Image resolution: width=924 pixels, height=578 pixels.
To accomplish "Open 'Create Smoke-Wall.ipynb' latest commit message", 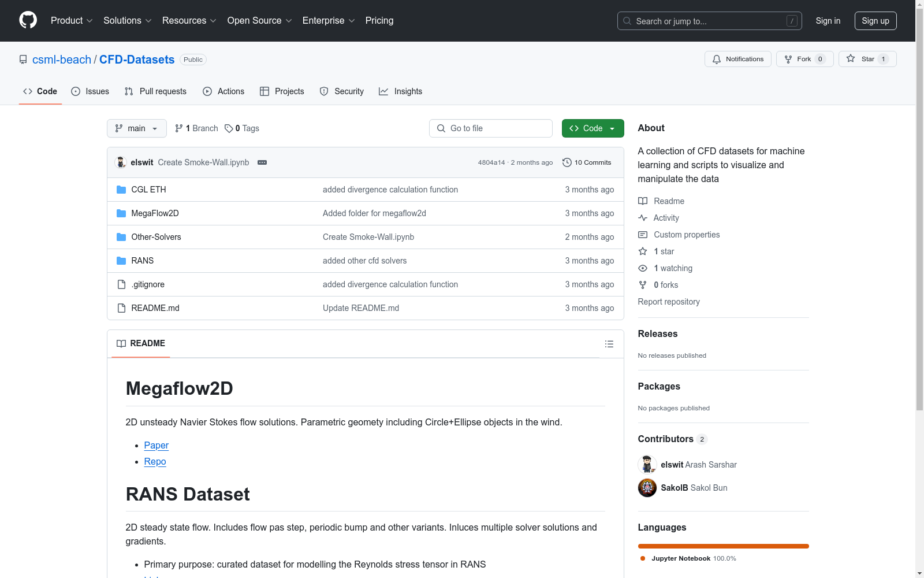I will click(203, 162).
